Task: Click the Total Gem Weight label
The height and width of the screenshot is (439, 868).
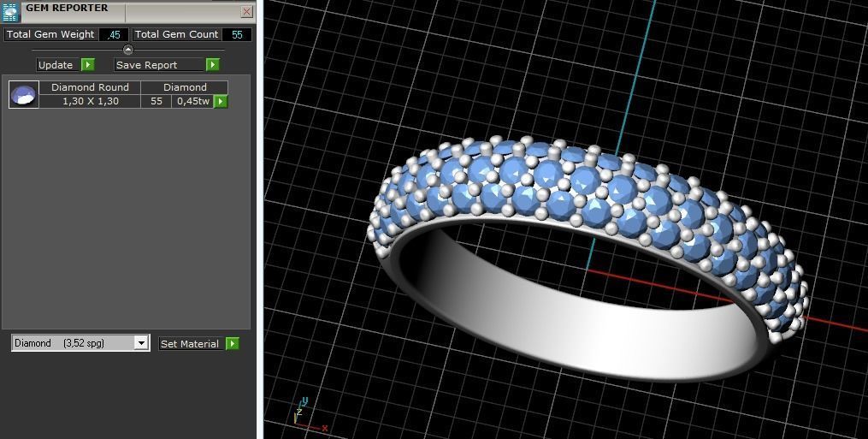Action: click(50, 34)
